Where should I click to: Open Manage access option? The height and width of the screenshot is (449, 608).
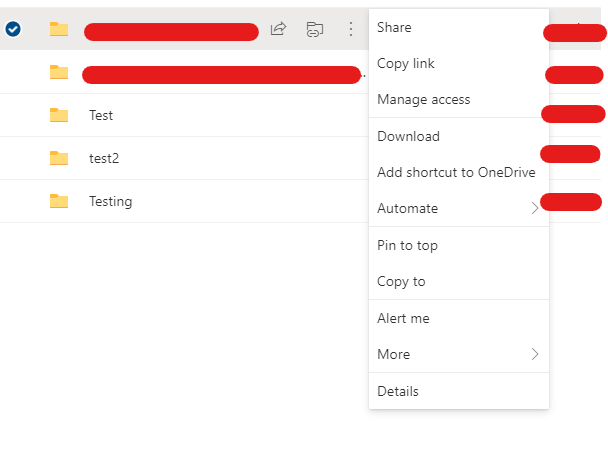[423, 100]
